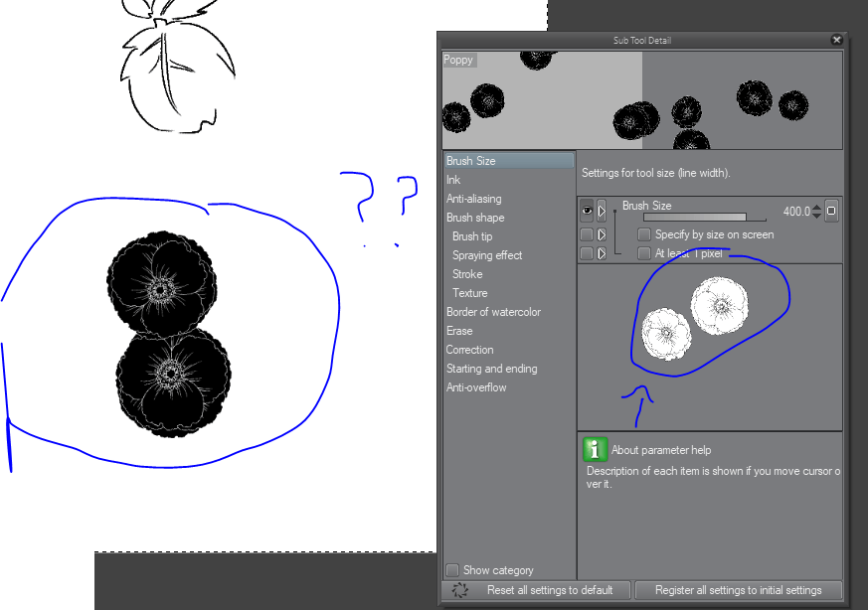
Task: Close the Sub Tool Detail dialog
Action: click(x=836, y=40)
